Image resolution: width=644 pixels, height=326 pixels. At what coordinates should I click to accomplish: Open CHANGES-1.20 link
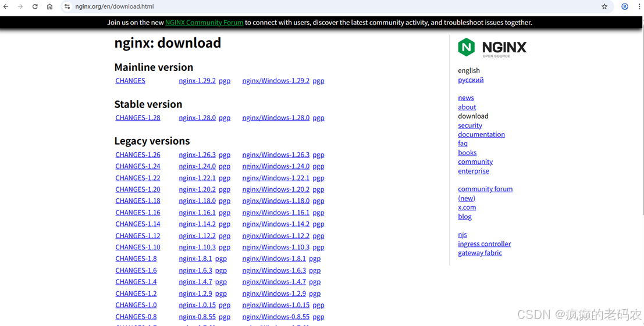point(138,189)
